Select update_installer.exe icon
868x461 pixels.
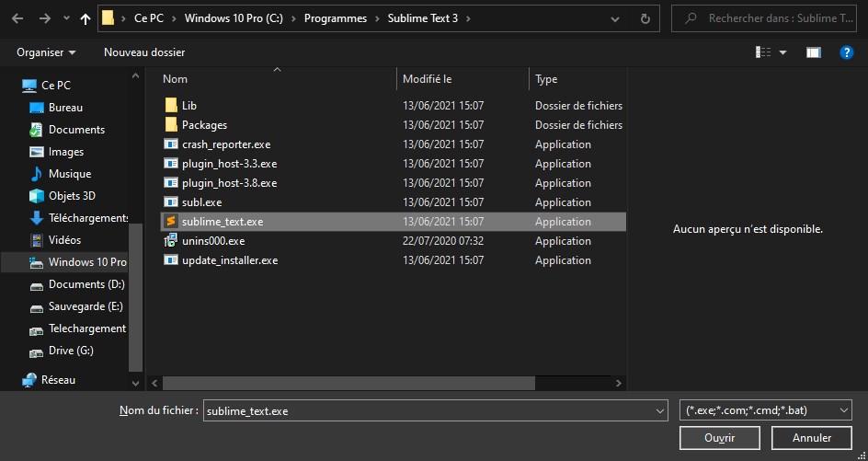coord(171,260)
